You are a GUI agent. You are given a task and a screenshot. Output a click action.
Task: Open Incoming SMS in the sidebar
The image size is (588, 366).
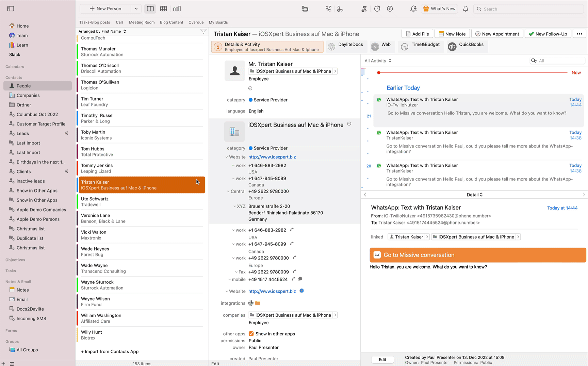pos(31,318)
